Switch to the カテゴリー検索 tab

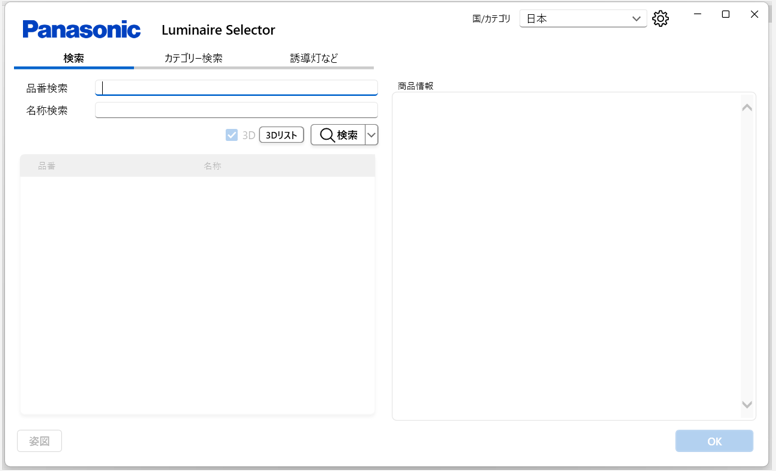[193, 58]
